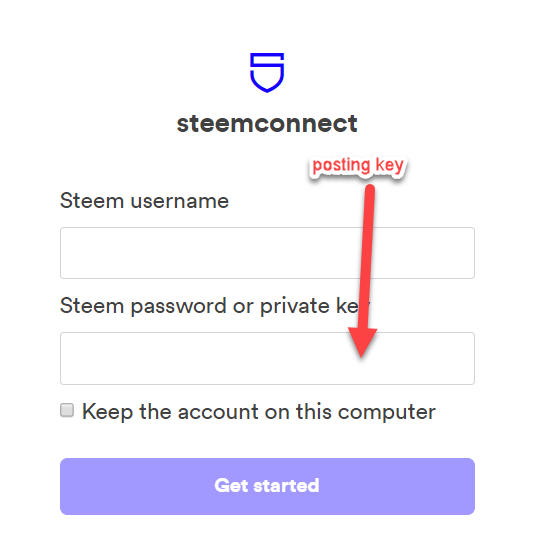Click the word key in red annotation
The height and width of the screenshot is (537, 534).
390,166
